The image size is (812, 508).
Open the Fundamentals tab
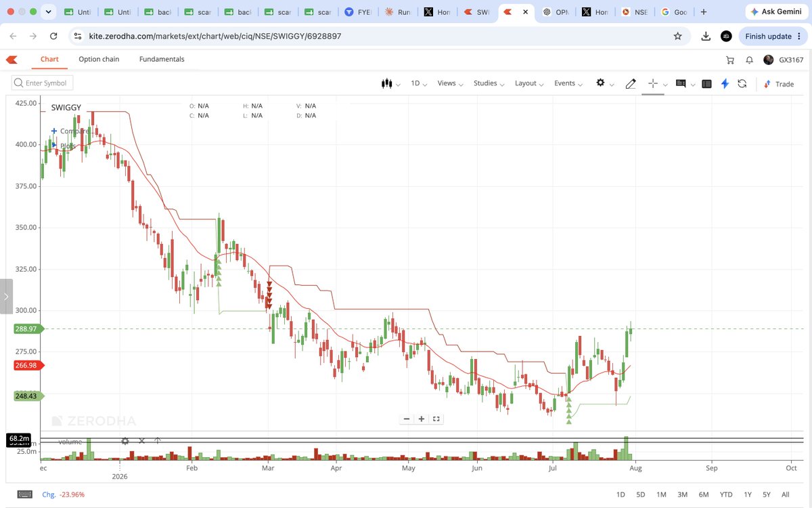(162, 59)
